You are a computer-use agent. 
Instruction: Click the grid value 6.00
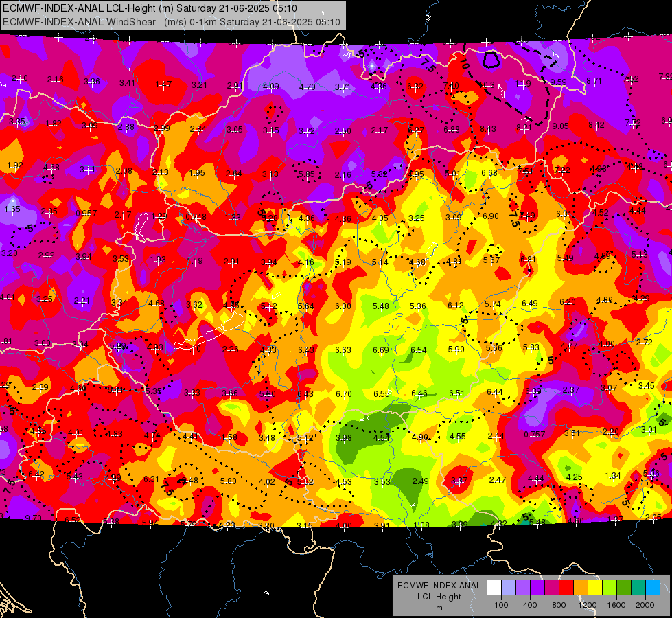343,306
